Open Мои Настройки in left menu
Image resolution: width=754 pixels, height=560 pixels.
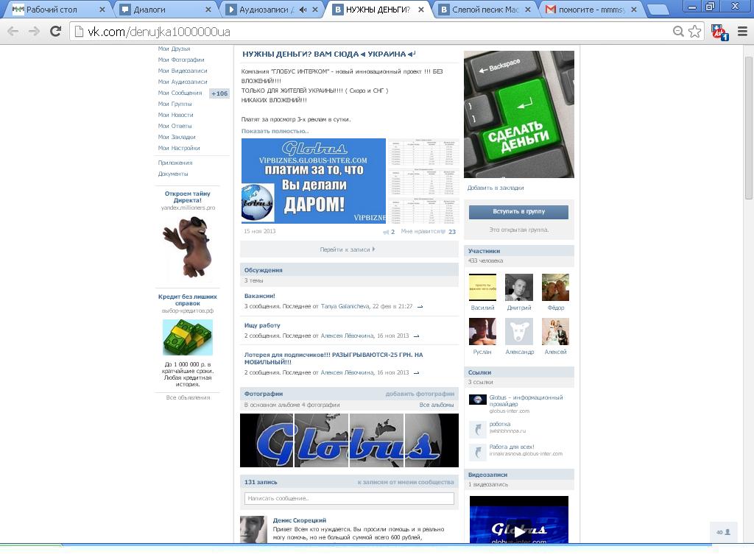click(179, 148)
